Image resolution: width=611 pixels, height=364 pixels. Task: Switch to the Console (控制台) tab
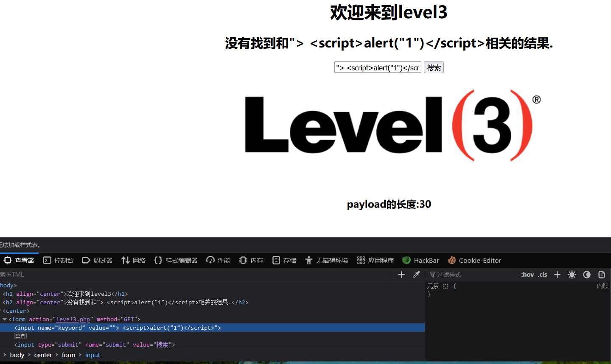[x=59, y=260]
